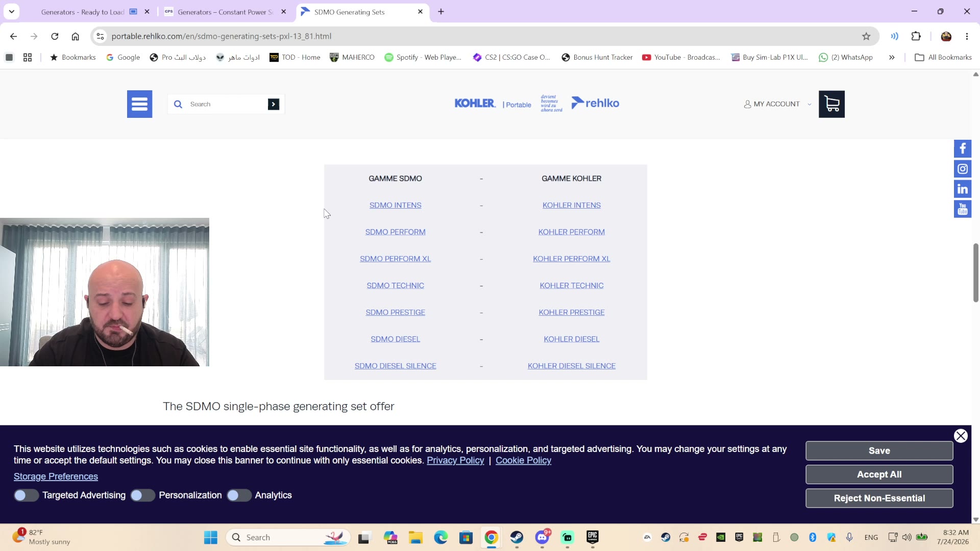Open Chrome's three-dot menu

[967, 36]
